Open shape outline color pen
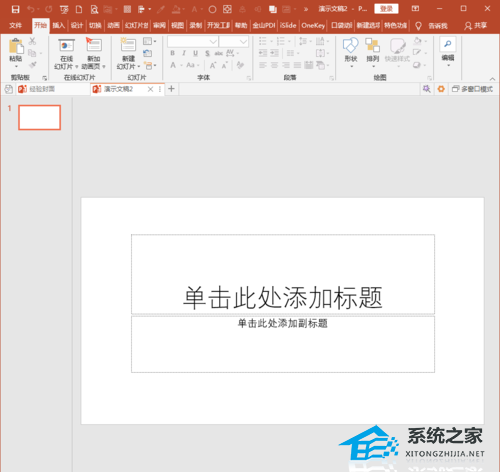500x472 pixels. [x=419, y=53]
